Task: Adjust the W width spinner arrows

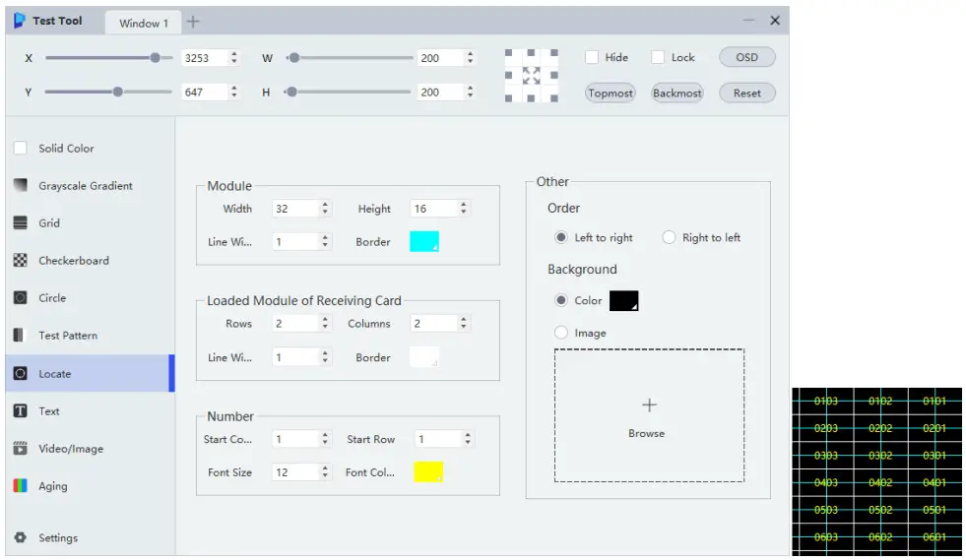Action: (x=470, y=57)
